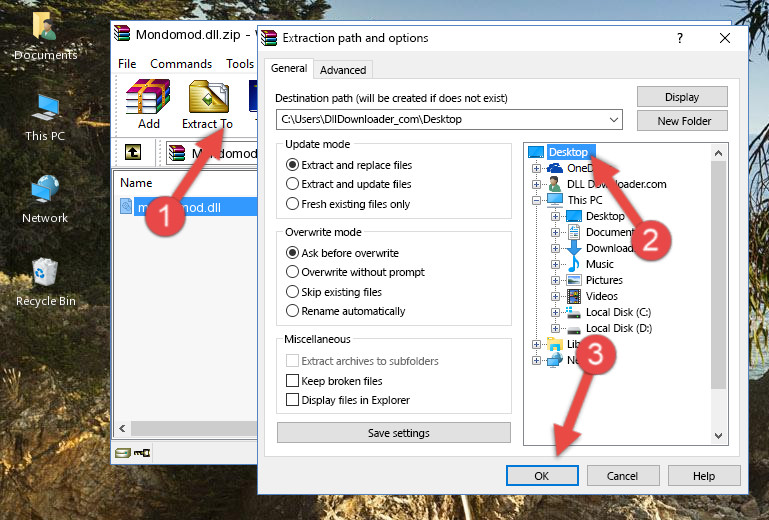Close the Extraction path and options dialog

(725, 38)
